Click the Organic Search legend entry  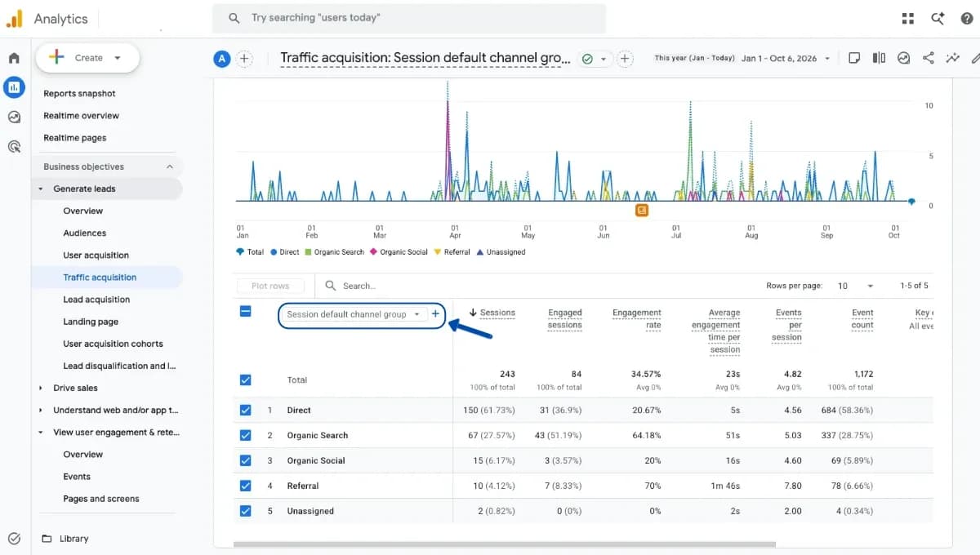(x=334, y=252)
